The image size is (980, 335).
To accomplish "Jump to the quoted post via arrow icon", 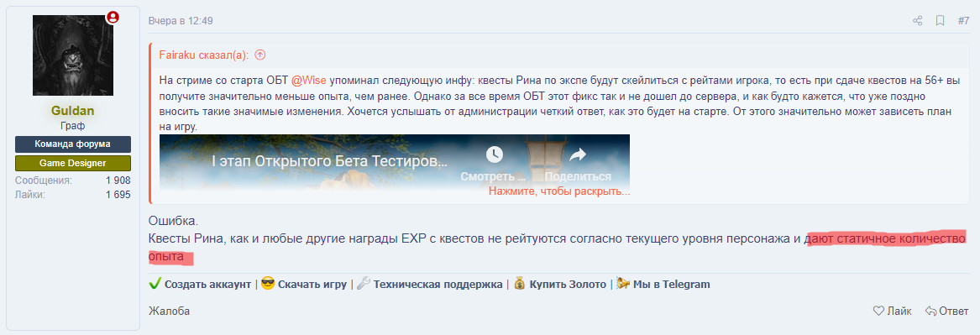I will [260, 55].
